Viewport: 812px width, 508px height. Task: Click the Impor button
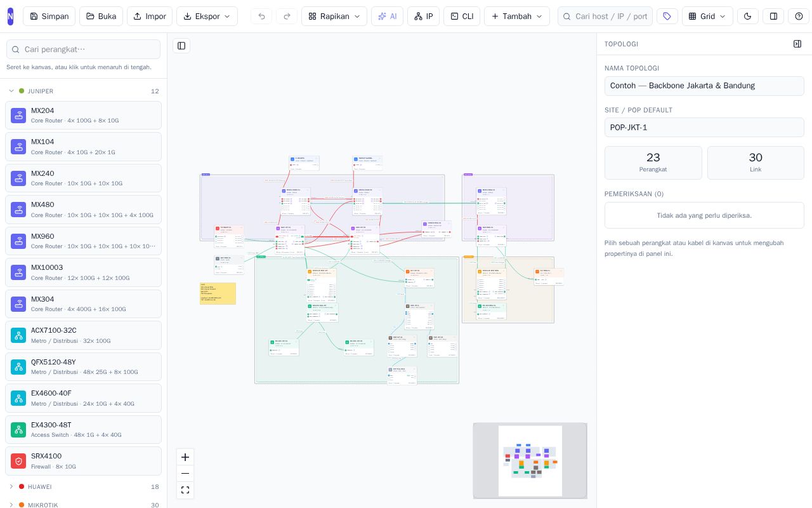tap(150, 17)
